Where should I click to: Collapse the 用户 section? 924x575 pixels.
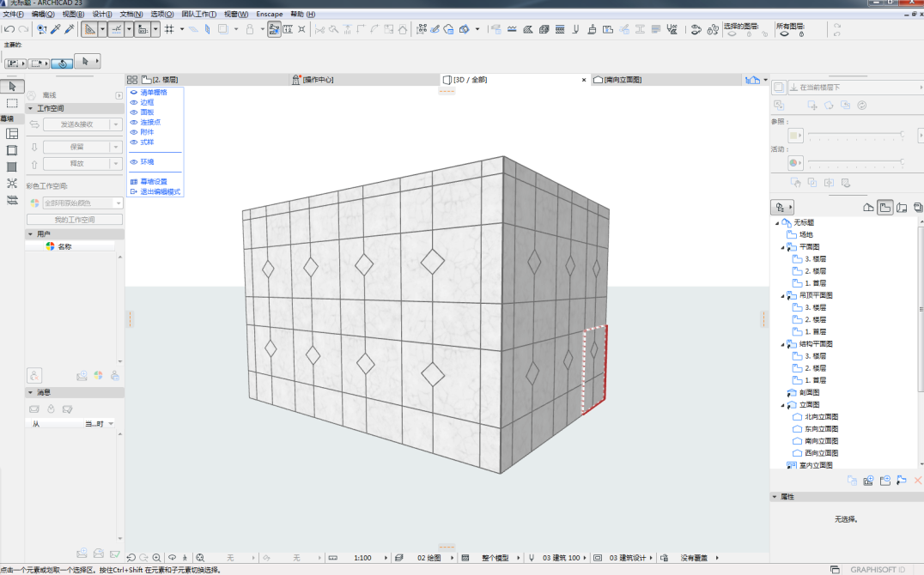coord(31,234)
